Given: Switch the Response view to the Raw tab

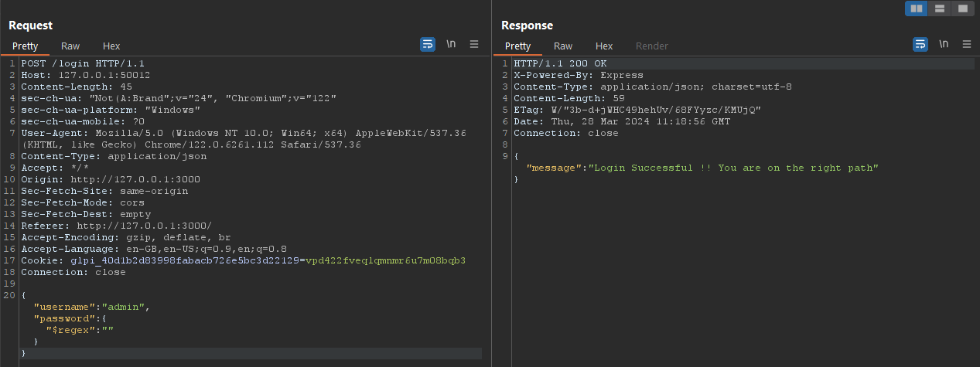Looking at the screenshot, I should tap(563, 46).
